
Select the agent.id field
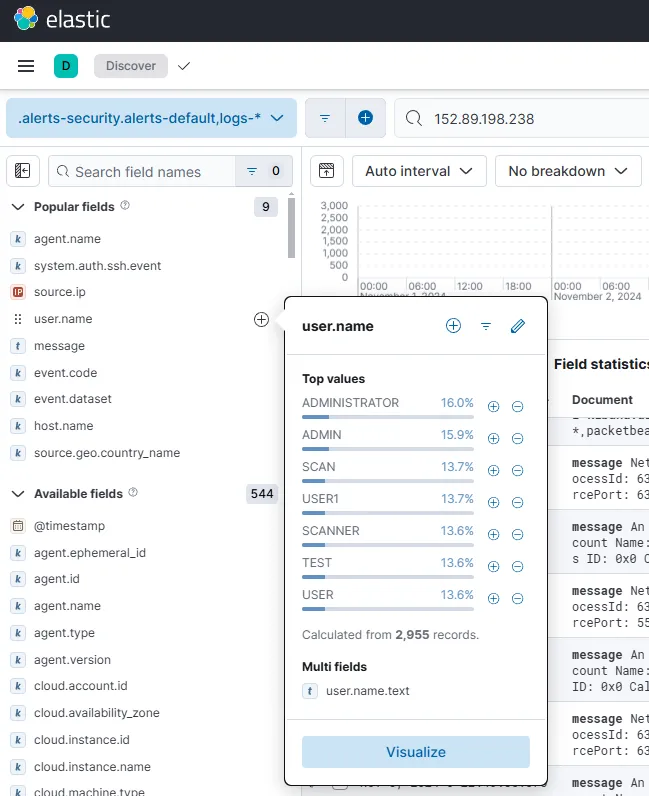(x=57, y=579)
